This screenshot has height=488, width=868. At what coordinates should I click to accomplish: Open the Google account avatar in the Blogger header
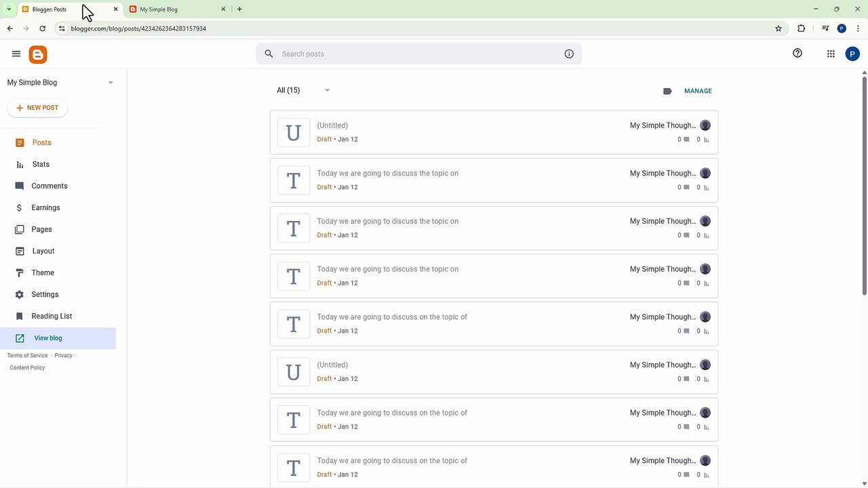pos(852,54)
